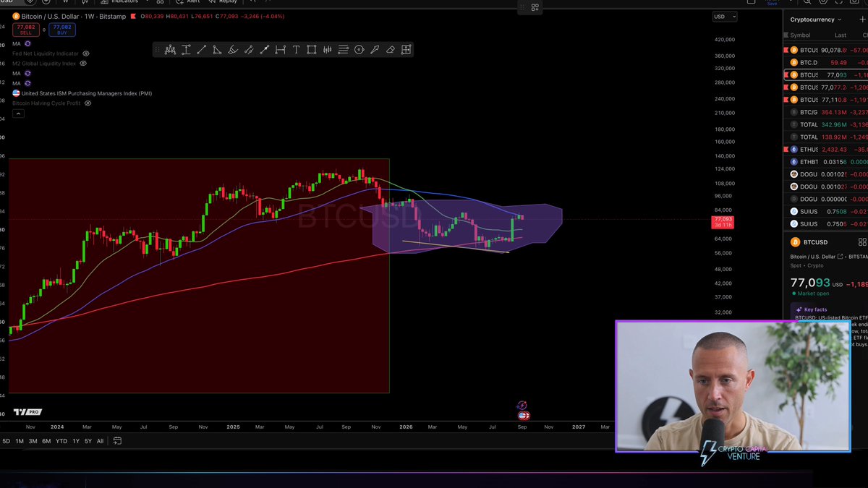868x488 pixels.
Task: Click the red SELL 77,082 button
Action: (26, 29)
